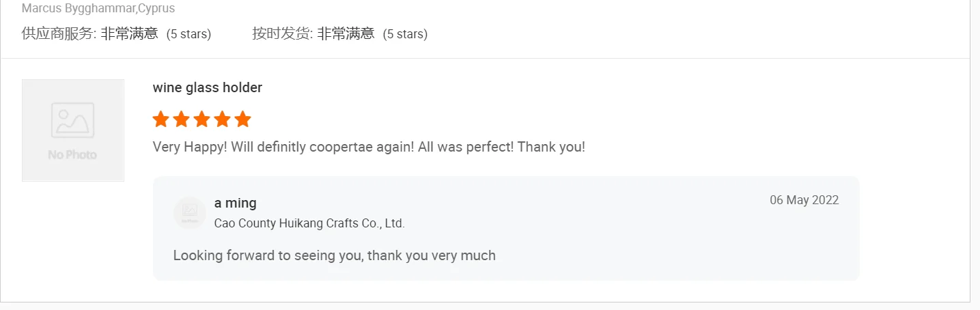980x310 pixels.
Task: Open Cao County Huikang Crafts Co., Ltd.
Action: [x=309, y=223]
